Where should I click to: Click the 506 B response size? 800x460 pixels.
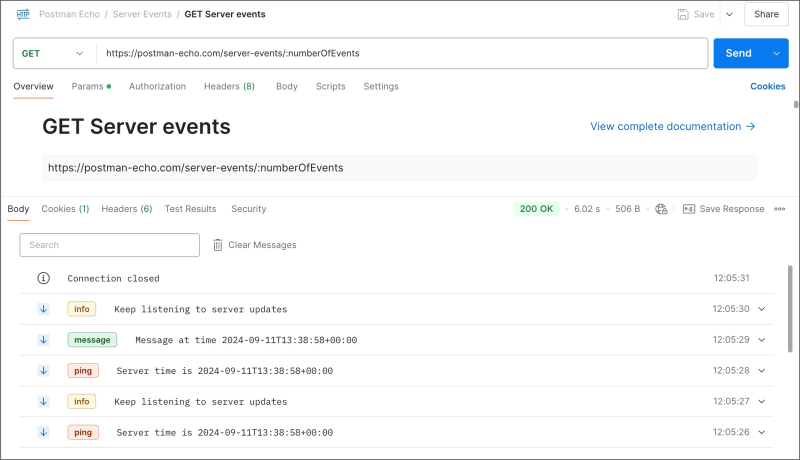(628, 209)
